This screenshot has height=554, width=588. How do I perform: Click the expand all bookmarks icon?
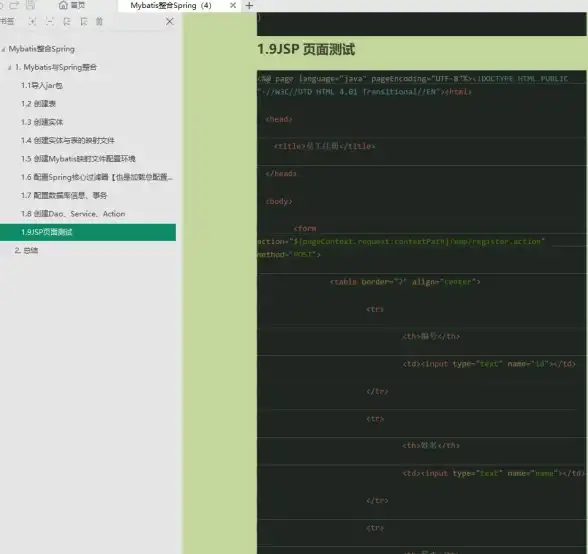point(33,22)
